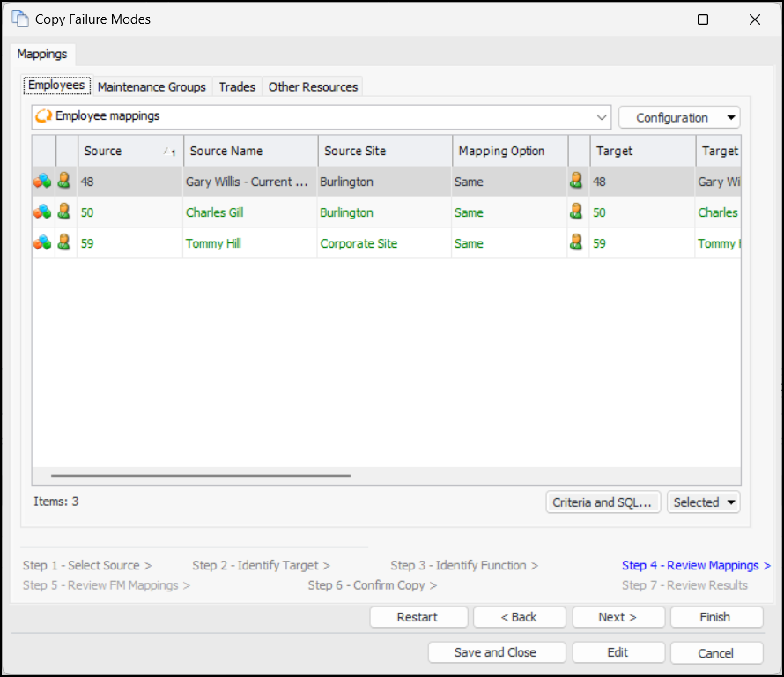Click the colored mapping icon in Gary Willis row
Screen dimensions: 784x677
click(x=42, y=182)
